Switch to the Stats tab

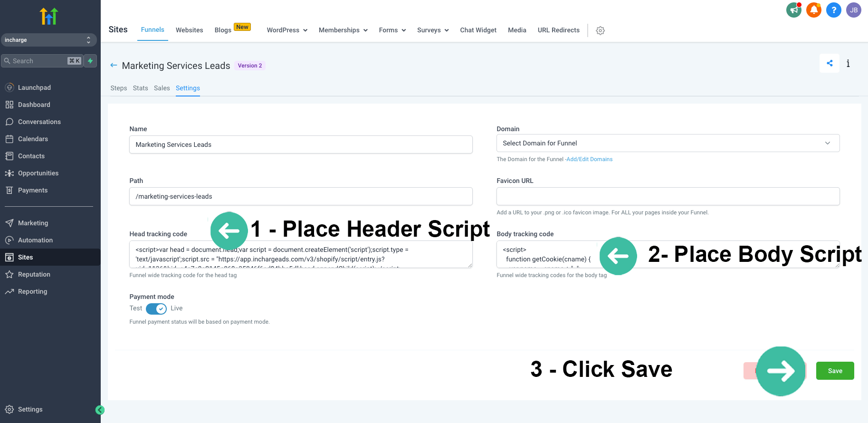click(141, 88)
